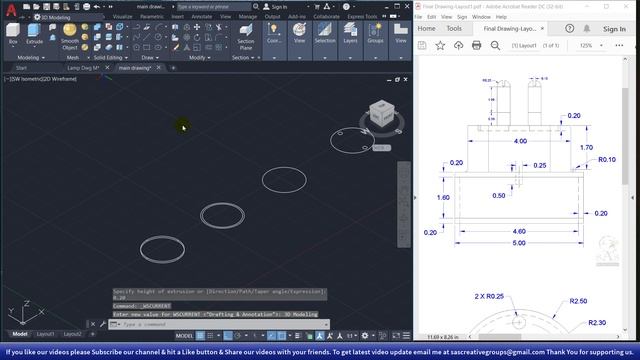Toggle the MODEL space button in status bar
640x360 pixels.
coord(184,336)
